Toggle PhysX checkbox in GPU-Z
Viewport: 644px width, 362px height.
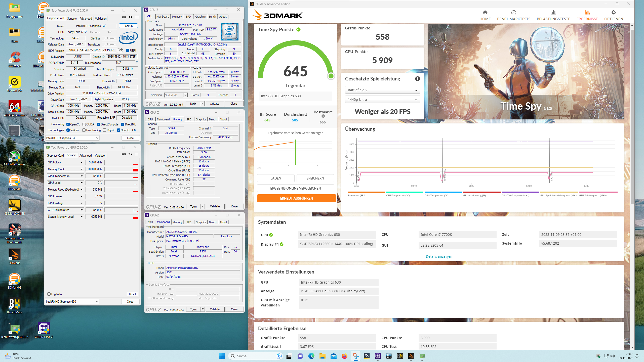tap(104, 130)
